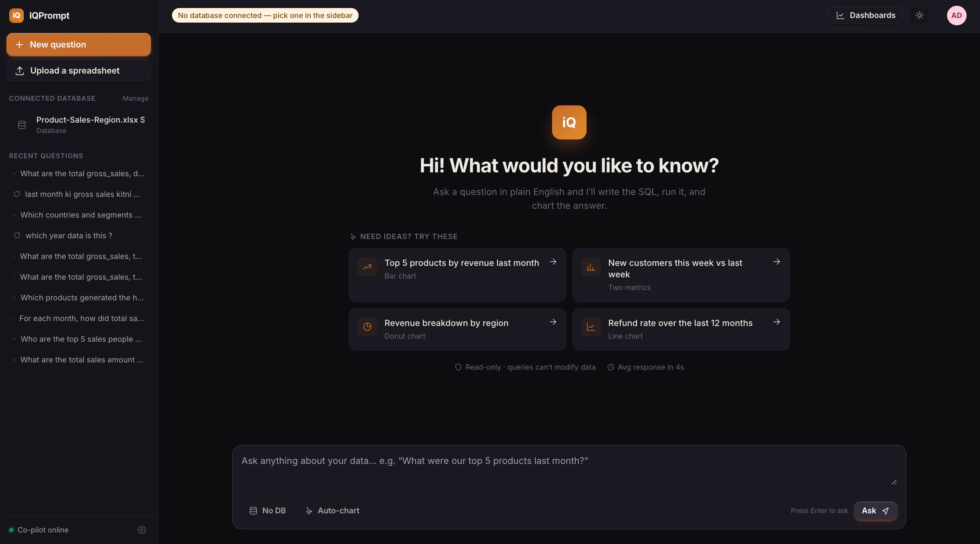Click arrow on Top 5 products card
This screenshot has width=980, height=544.
[553, 262]
